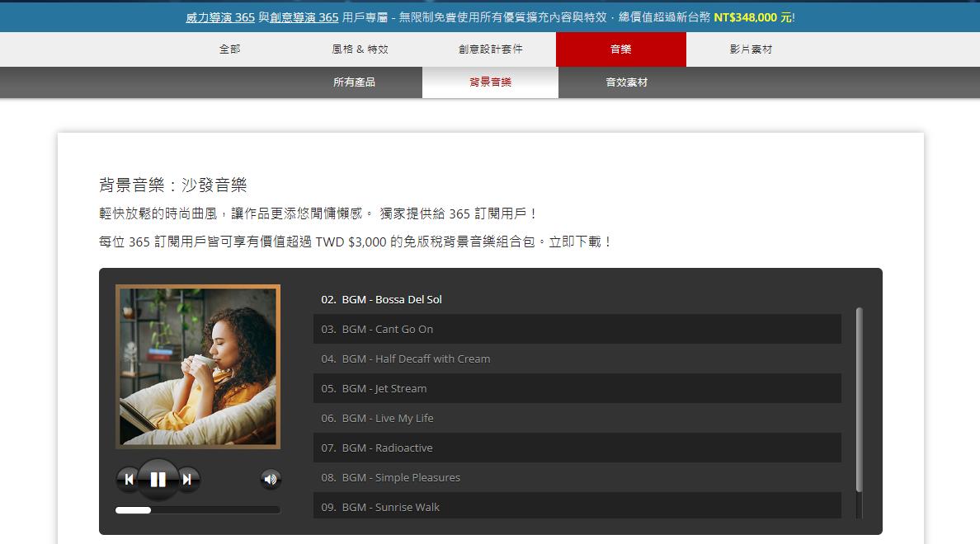Seek within the playback progress bar

tap(197, 510)
